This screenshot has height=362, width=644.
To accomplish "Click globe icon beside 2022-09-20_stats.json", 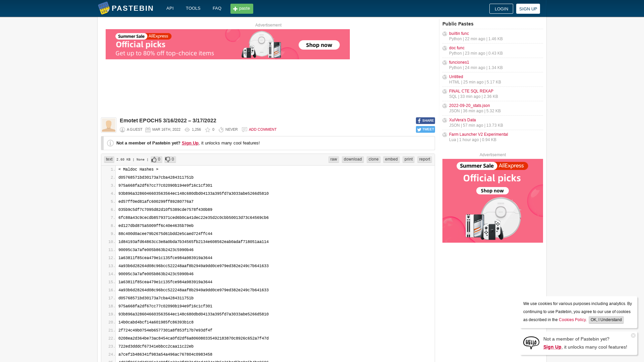I will tap(445, 106).
